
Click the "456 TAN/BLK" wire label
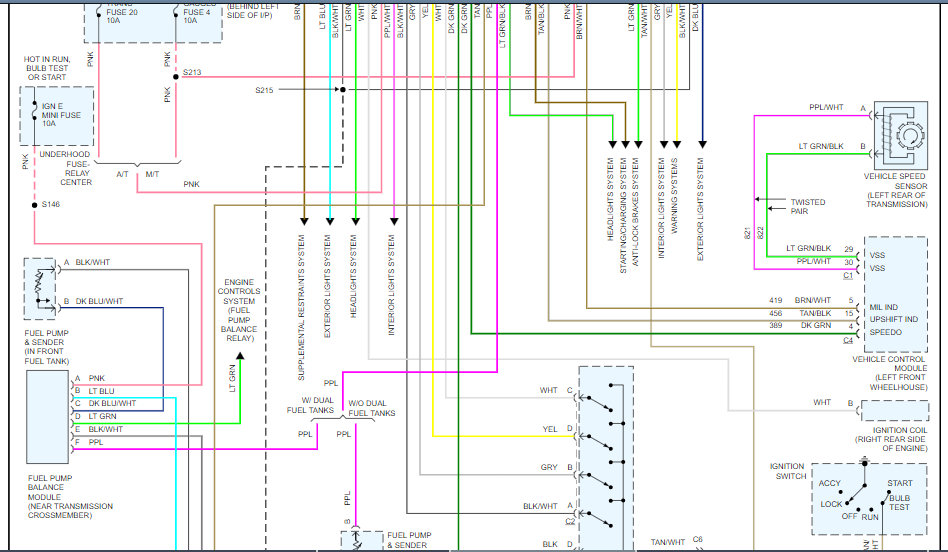[x=799, y=313]
